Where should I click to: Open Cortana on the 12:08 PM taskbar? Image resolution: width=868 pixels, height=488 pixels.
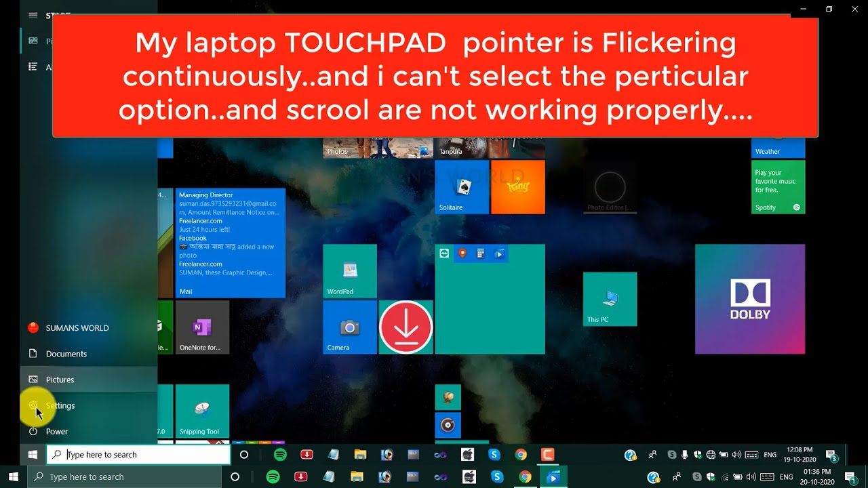(x=244, y=455)
